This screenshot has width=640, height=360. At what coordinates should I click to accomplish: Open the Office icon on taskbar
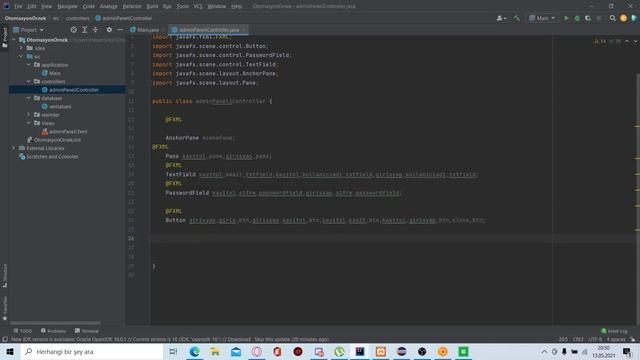[x=278, y=351]
